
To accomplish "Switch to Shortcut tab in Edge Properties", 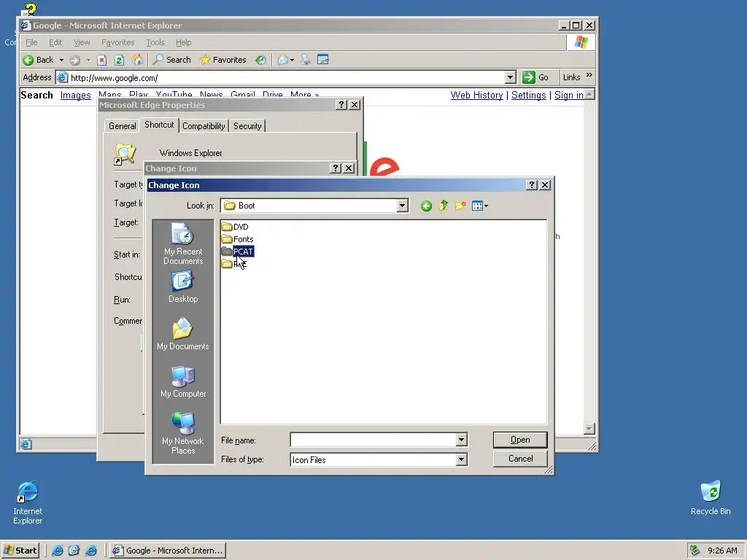I will coord(159,125).
